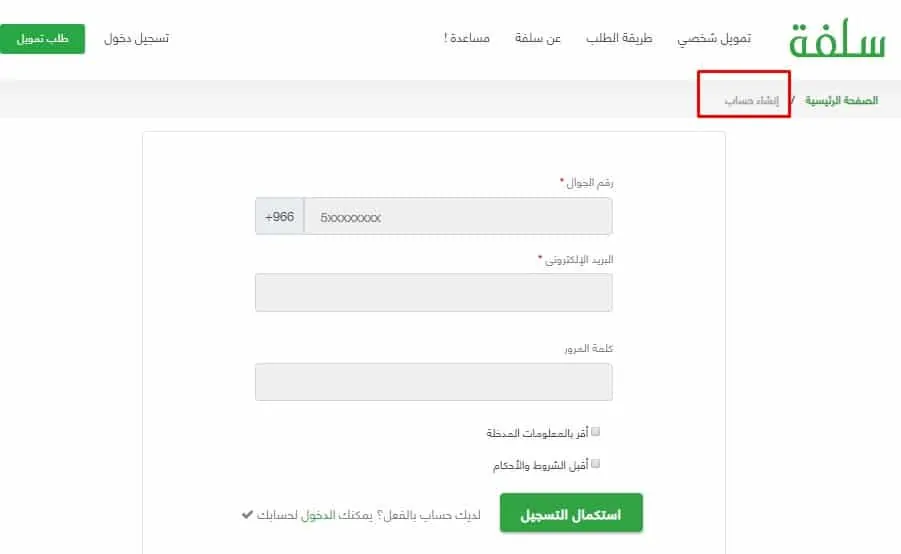This screenshot has height=554, width=901.
Task: Click the checkmark icon beside login text
Action: tap(247, 514)
